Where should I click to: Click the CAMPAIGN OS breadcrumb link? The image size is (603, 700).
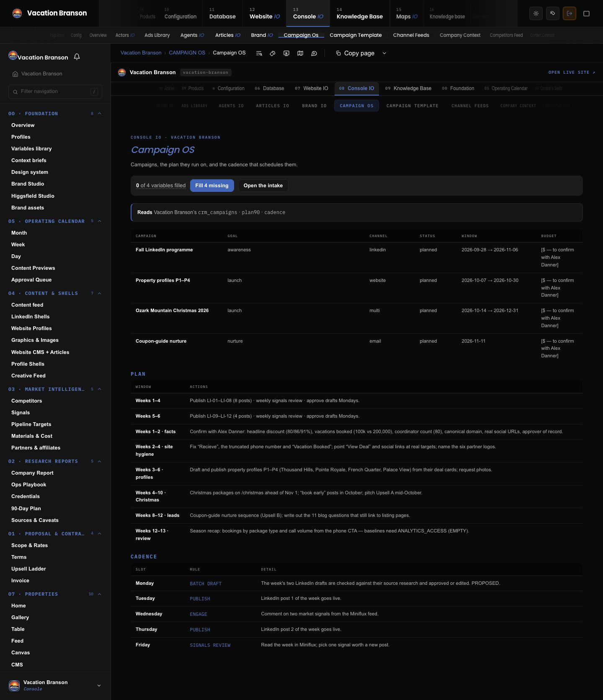coord(187,53)
